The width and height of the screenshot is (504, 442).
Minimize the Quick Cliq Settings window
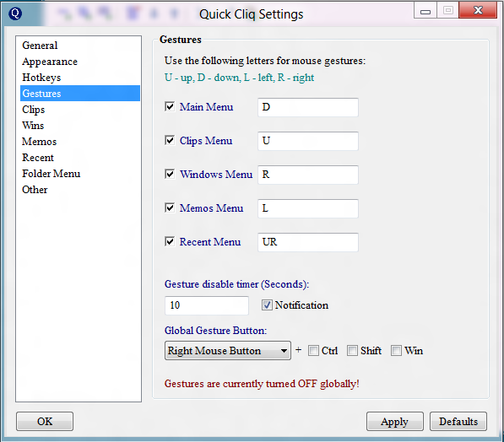425,11
